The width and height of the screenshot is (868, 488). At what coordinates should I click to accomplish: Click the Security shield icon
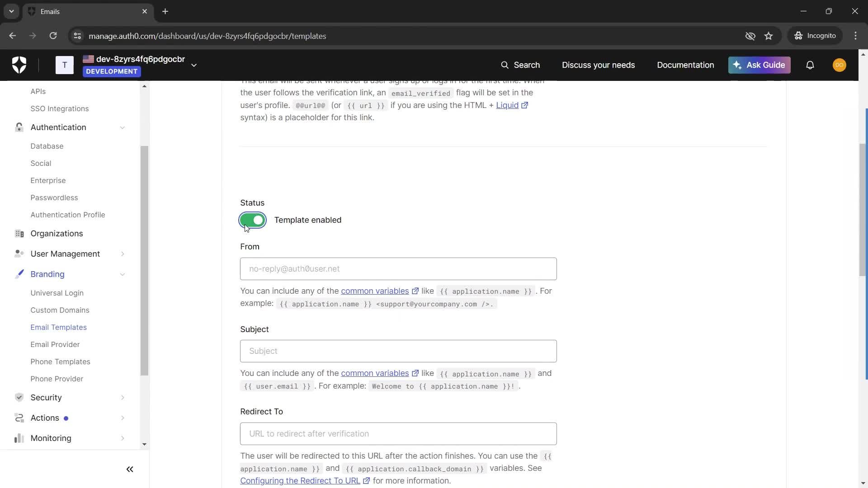click(19, 398)
